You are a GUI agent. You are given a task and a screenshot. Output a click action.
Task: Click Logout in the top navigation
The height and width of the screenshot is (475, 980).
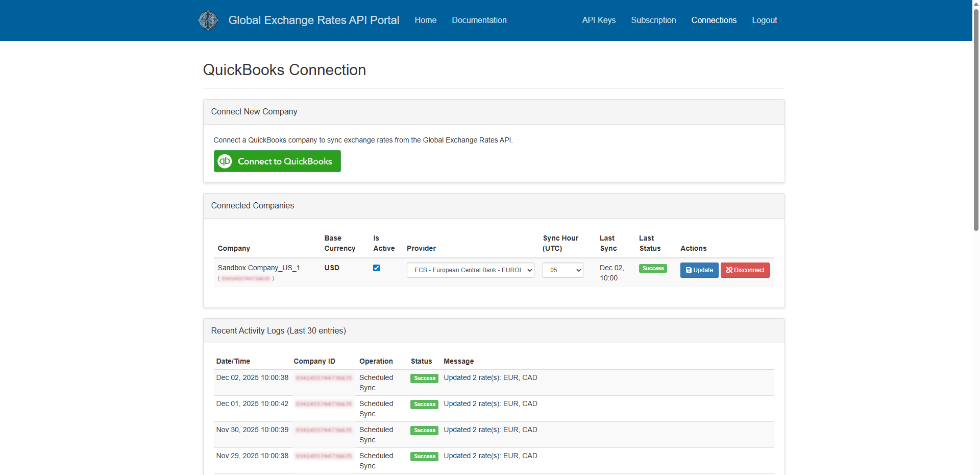click(764, 20)
